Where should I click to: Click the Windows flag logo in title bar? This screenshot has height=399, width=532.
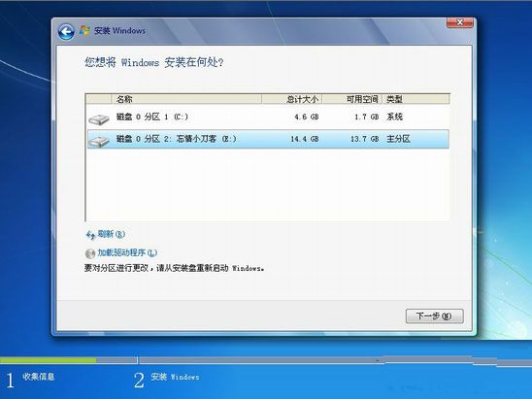84,30
